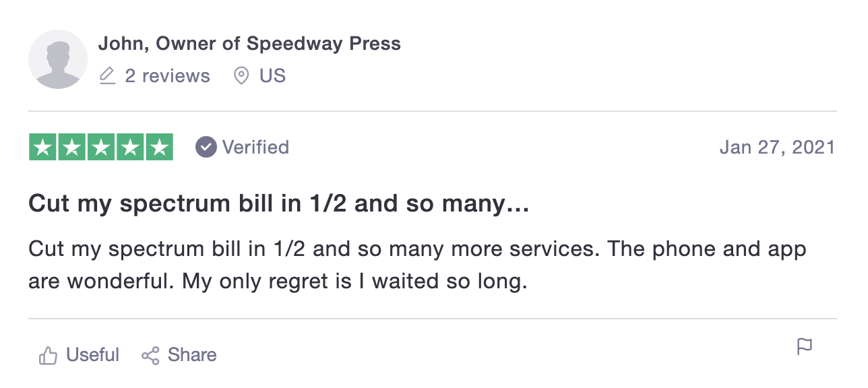Click the 'US' location text
The height and width of the screenshot is (388, 868).
point(272,76)
